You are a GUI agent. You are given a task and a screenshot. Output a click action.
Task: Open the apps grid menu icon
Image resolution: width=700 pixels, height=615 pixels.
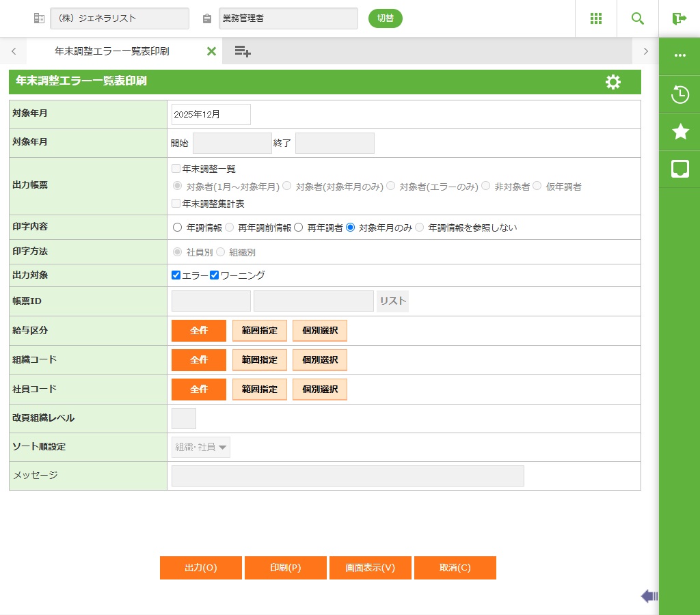tap(595, 18)
